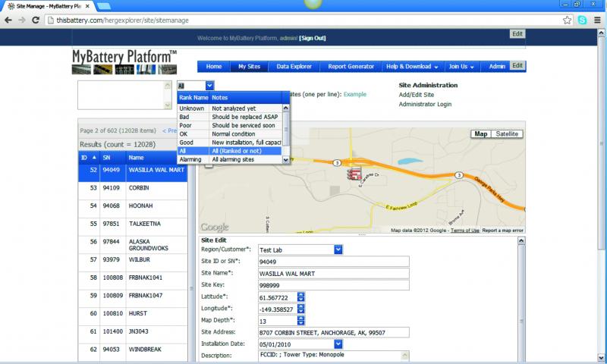Click the Site Name field
This screenshot has width=607, height=364.
tap(333, 274)
